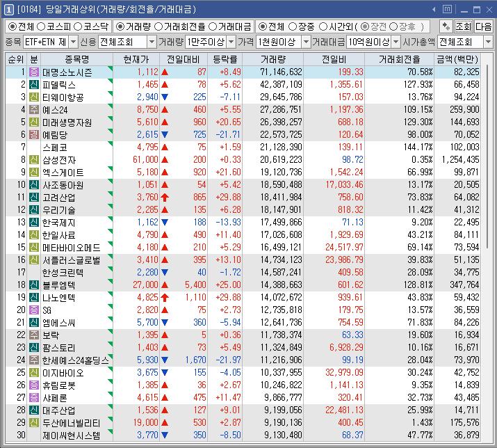The image size is (497, 448).
Task: Click the 신 badge icon for 사조동아원
Action: tap(34, 184)
